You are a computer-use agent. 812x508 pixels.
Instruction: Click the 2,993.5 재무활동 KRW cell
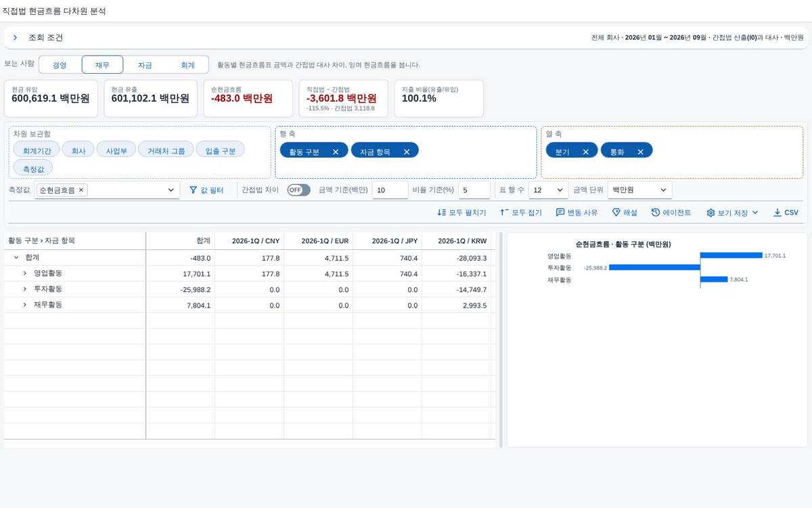456,305
